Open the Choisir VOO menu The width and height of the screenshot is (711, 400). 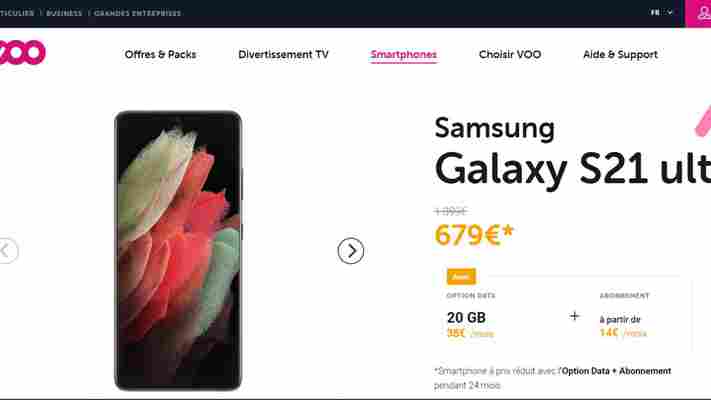tap(510, 54)
